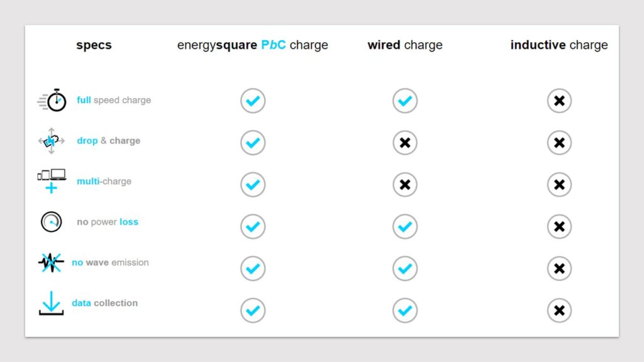Click wired charge X mark for multi-charge

pos(405,185)
